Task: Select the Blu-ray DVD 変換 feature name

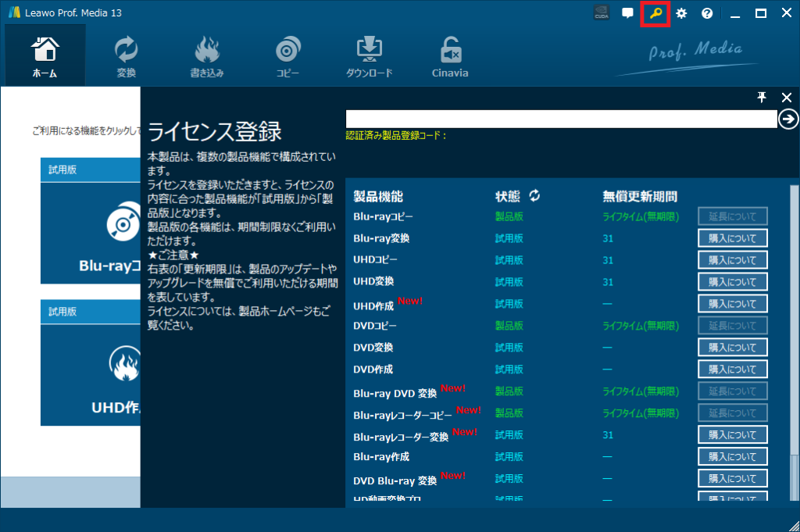Action: (395, 393)
